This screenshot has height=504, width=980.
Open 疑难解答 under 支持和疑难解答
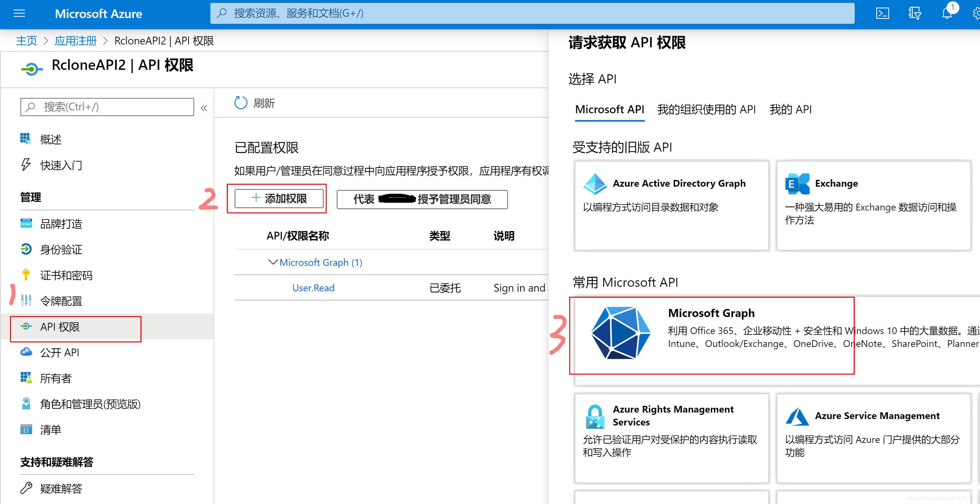pos(61,489)
